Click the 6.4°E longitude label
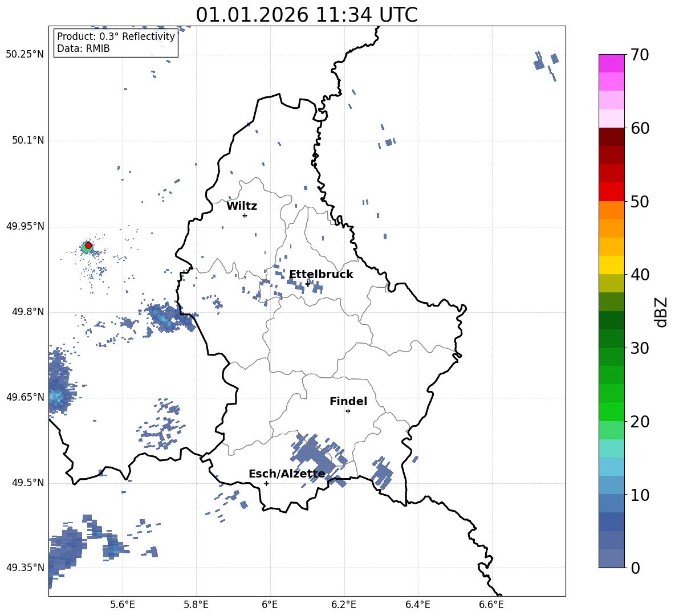Image resolution: width=675 pixels, height=616 pixels. click(x=417, y=605)
